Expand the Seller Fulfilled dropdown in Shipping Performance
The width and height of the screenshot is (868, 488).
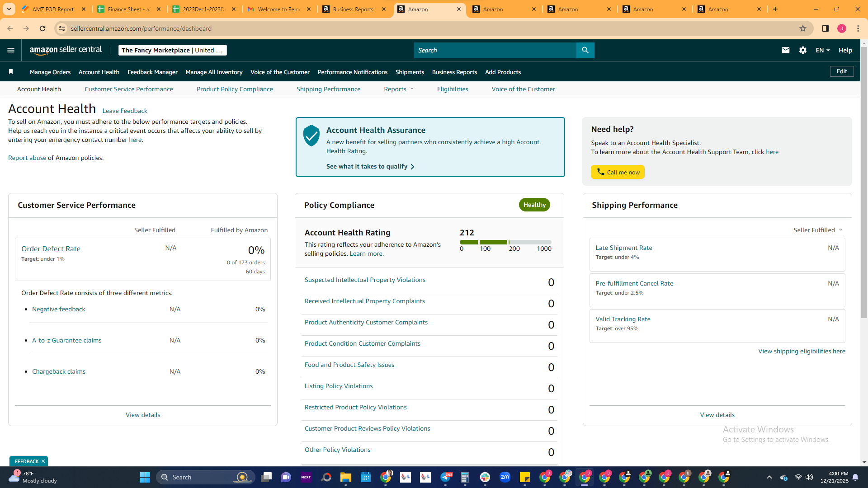coord(818,230)
